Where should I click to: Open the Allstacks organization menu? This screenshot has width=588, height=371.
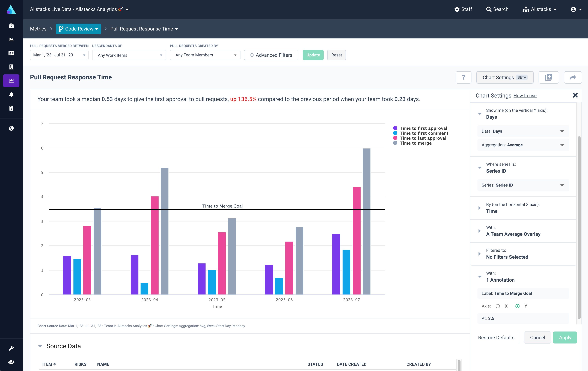click(539, 9)
